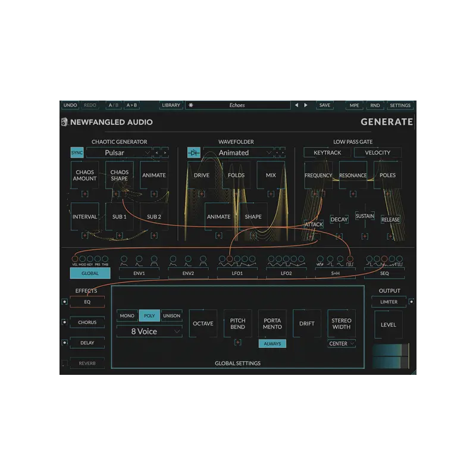The image size is (476, 476).
Task: Click the orange SEQ output circle
Action: click(x=384, y=259)
